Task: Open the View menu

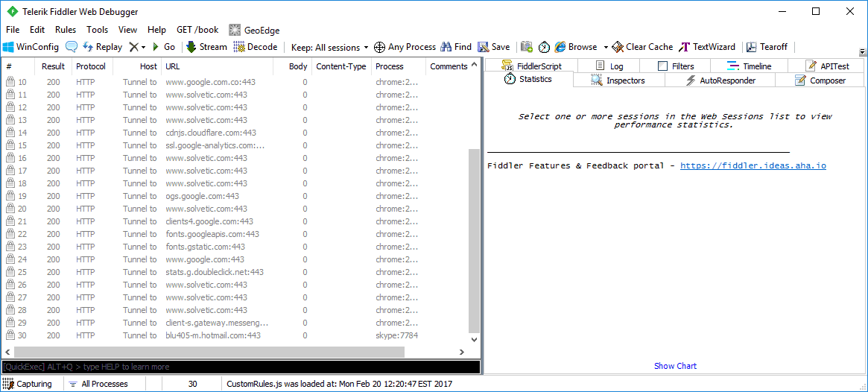Action: pyautogui.click(x=128, y=30)
